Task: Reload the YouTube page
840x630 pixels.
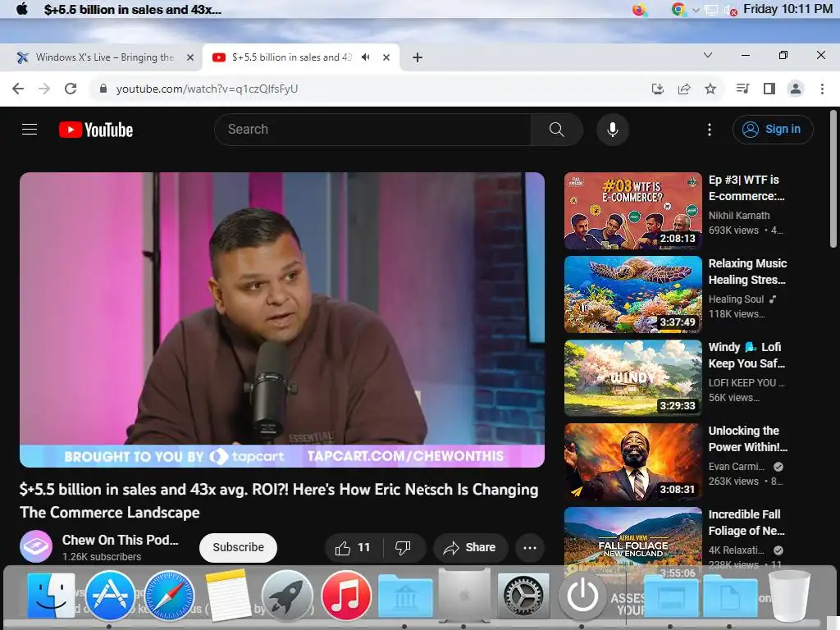Action: click(x=71, y=89)
